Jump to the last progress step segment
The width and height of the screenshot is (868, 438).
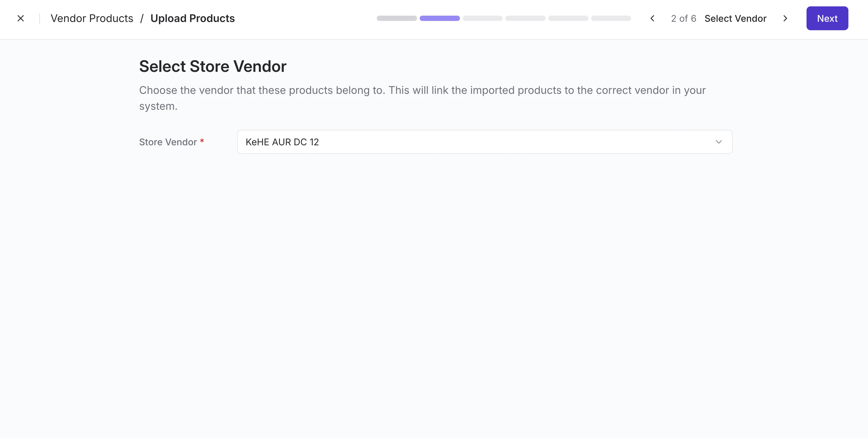(611, 18)
